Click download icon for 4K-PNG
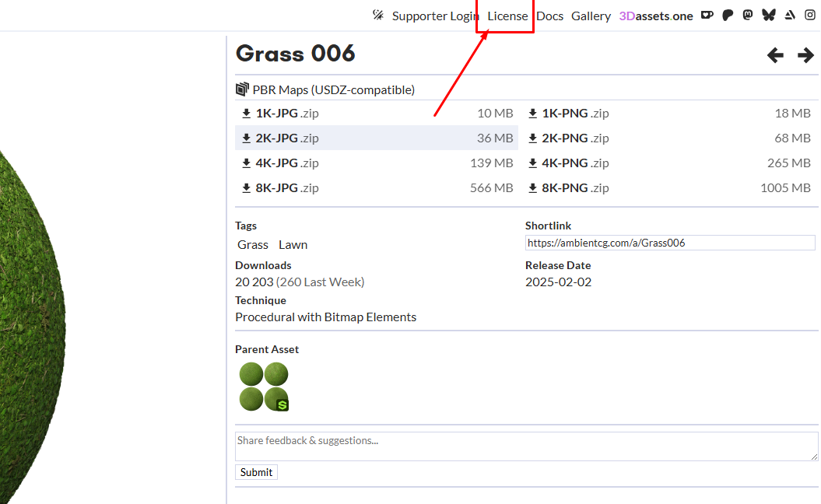 (x=532, y=163)
